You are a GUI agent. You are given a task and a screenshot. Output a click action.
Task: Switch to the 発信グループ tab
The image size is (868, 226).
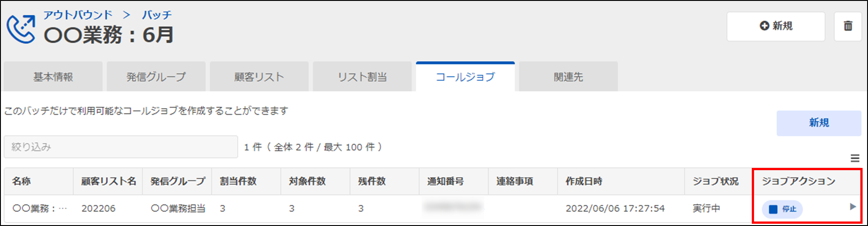point(156,77)
